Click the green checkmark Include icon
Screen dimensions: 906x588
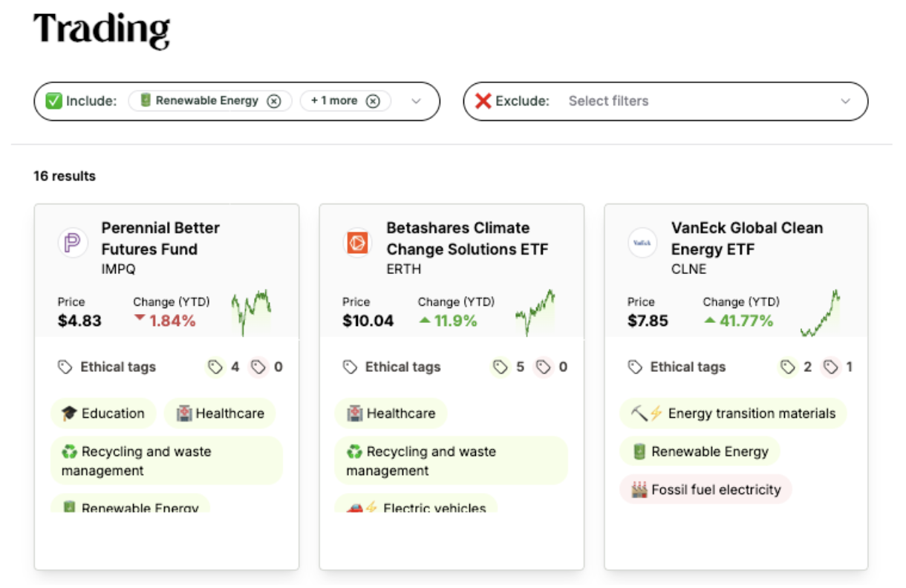(x=53, y=101)
